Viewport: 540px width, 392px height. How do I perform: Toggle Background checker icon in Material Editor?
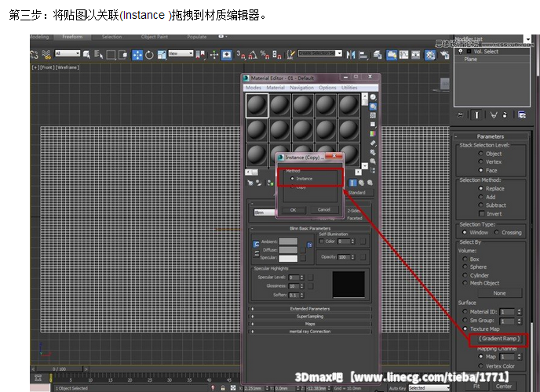[x=373, y=115]
